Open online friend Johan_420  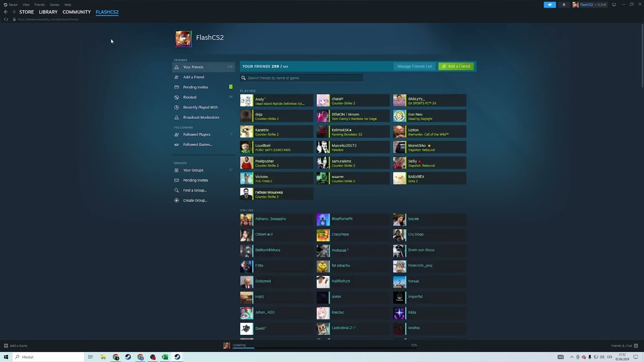pyautogui.click(x=276, y=313)
